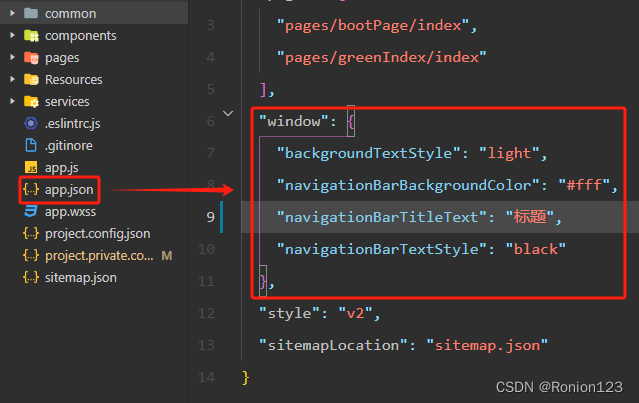
Task: Click the "navigationBarTitleText" key
Action: [x=381, y=217]
